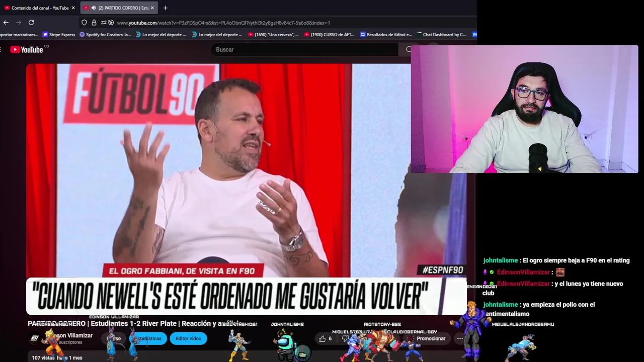The height and width of the screenshot is (362, 644).
Task: Click the '#ESPNF90' hashtag overlay
Action: [442, 270]
